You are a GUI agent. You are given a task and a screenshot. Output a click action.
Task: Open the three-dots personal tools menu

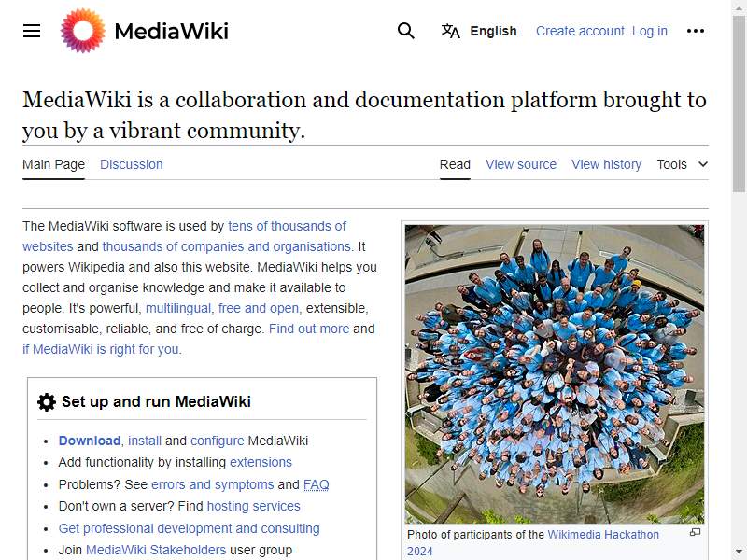(x=696, y=31)
